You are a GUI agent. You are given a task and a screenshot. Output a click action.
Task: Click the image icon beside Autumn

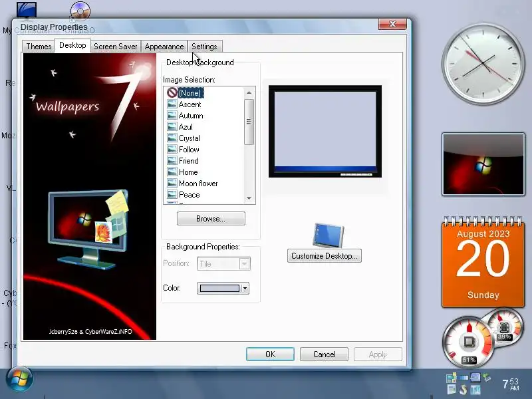pos(172,115)
